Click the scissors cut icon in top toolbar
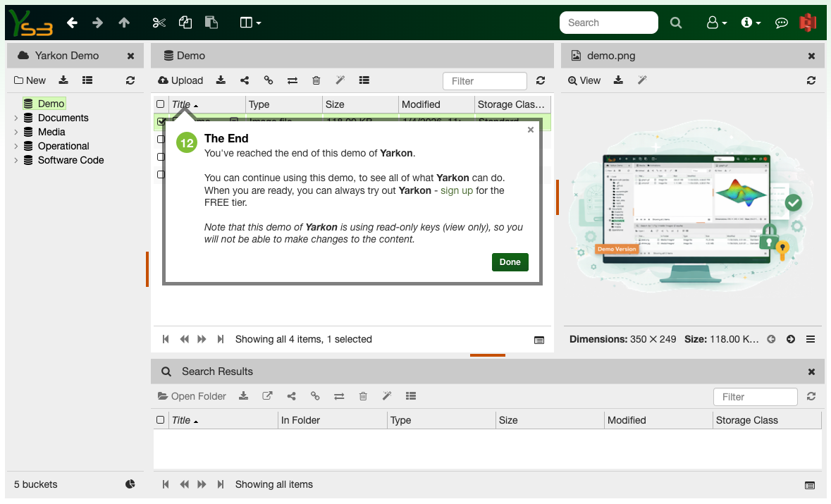 point(159,23)
